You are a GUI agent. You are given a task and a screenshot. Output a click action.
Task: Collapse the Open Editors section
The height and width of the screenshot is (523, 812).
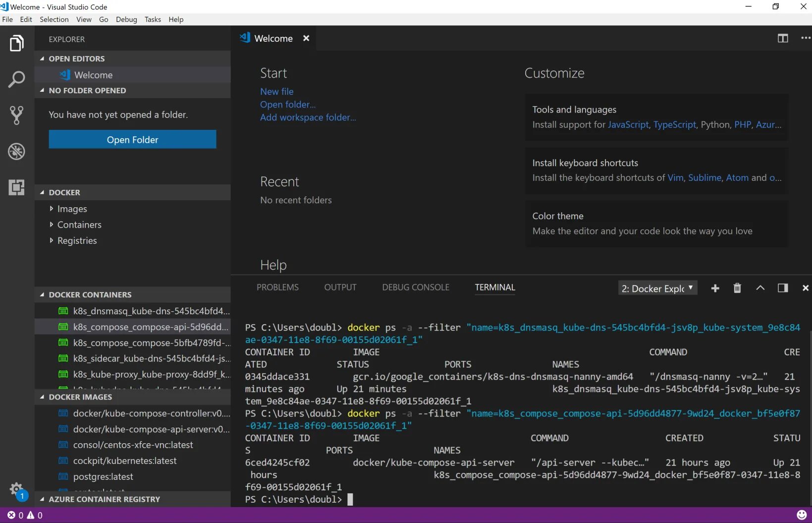tap(42, 58)
